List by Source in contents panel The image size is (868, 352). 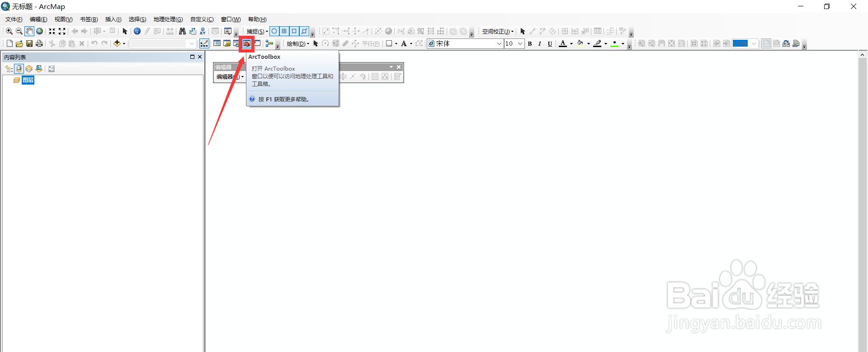(x=19, y=69)
